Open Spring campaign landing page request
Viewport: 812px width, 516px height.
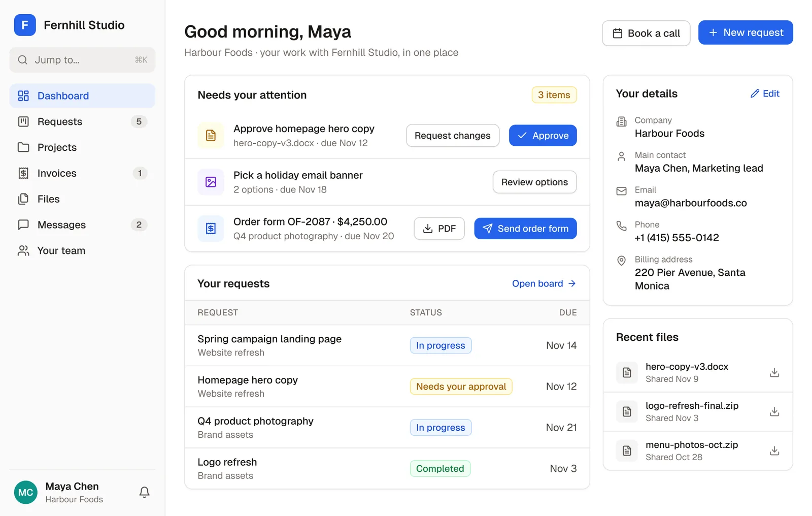[387, 345]
